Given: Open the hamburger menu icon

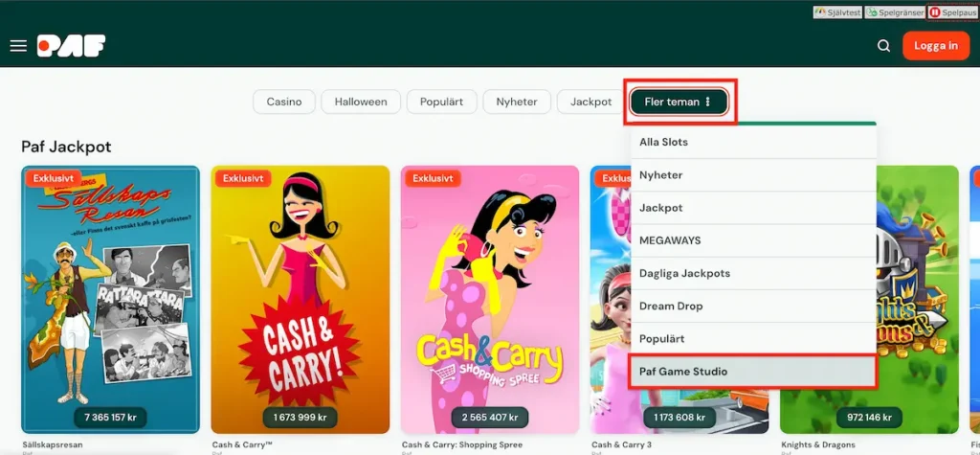Looking at the screenshot, I should click(x=18, y=46).
